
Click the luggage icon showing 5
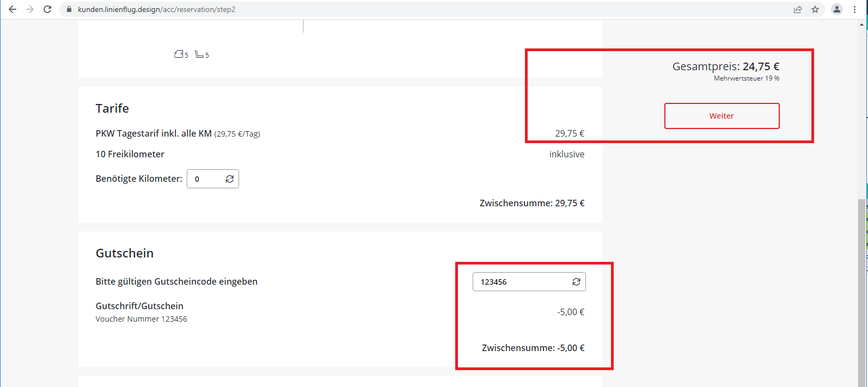click(x=179, y=54)
